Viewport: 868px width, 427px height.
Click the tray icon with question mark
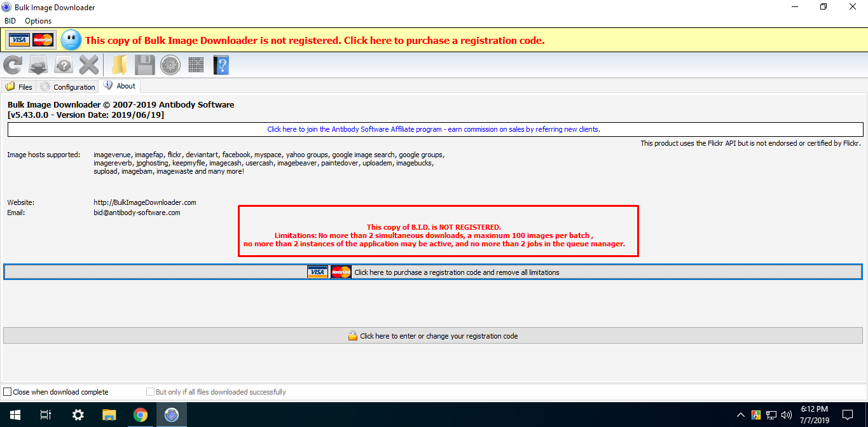pos(64,65)
